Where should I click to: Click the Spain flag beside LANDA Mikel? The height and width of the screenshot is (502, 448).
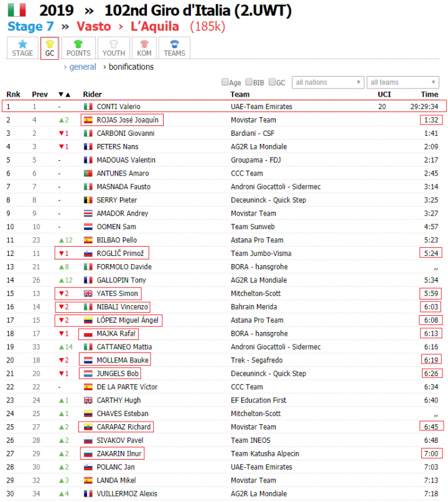pos(88,480)
